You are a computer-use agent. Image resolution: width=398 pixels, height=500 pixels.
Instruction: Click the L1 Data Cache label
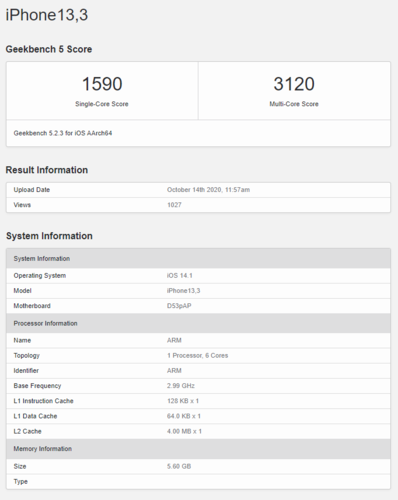[35, 416]
